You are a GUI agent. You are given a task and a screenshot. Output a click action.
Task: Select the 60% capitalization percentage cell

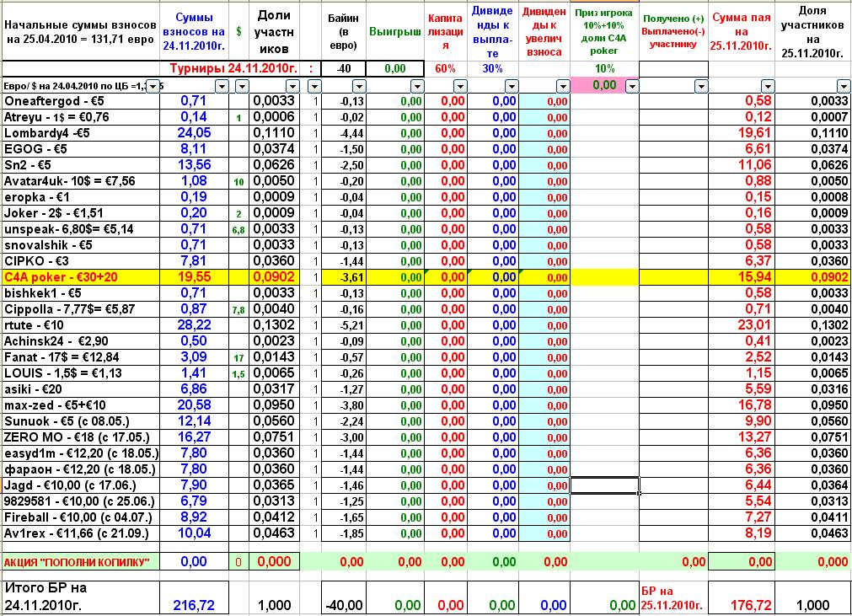(x=445, y=68)
